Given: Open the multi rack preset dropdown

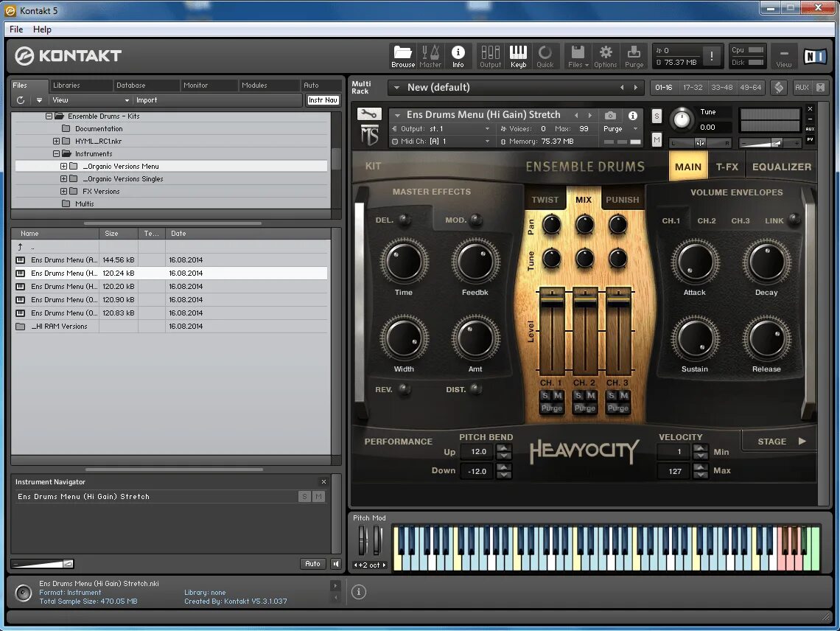Looking at the screenshot, I should (396, 88).
